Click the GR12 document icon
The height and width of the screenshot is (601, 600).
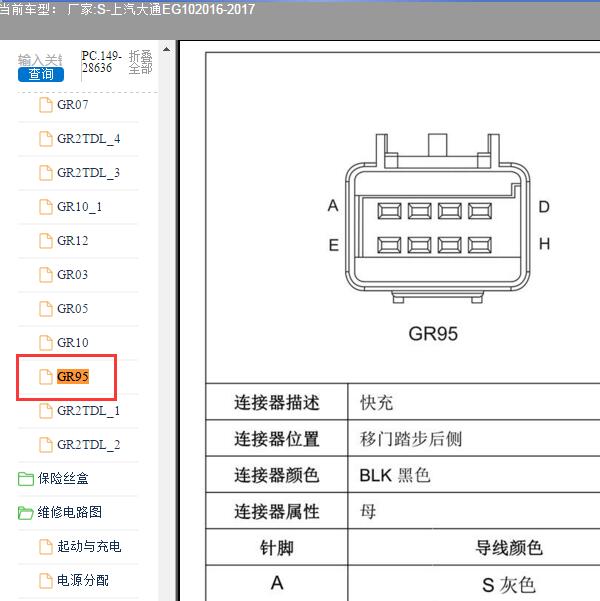pos(46,241)
